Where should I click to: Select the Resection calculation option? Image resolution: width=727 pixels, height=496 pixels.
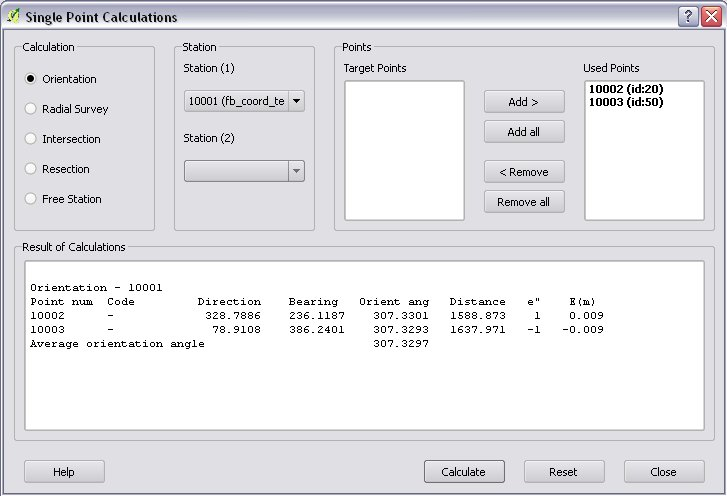pos(31,169)
